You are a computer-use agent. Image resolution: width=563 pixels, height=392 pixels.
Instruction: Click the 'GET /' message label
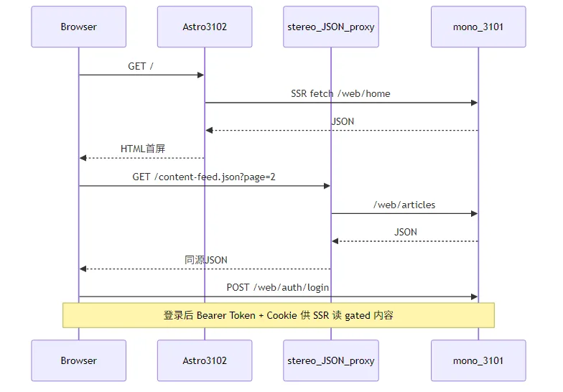pos(141,66)
